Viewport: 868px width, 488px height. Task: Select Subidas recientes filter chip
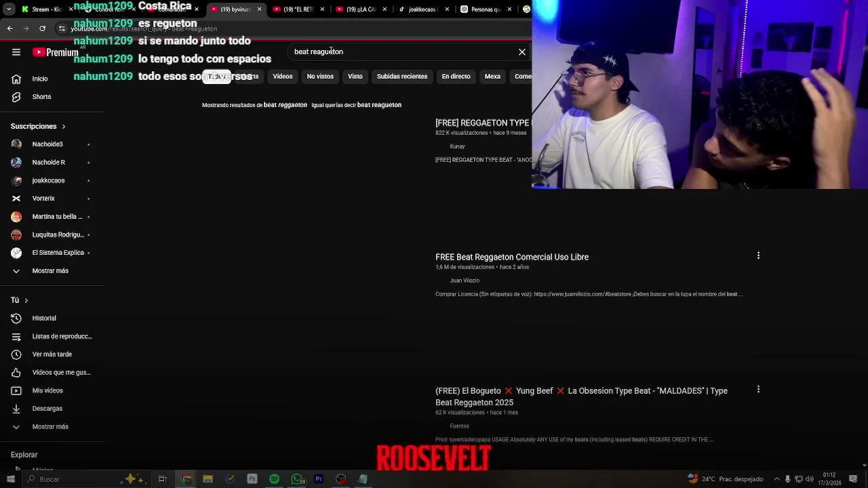402,77
